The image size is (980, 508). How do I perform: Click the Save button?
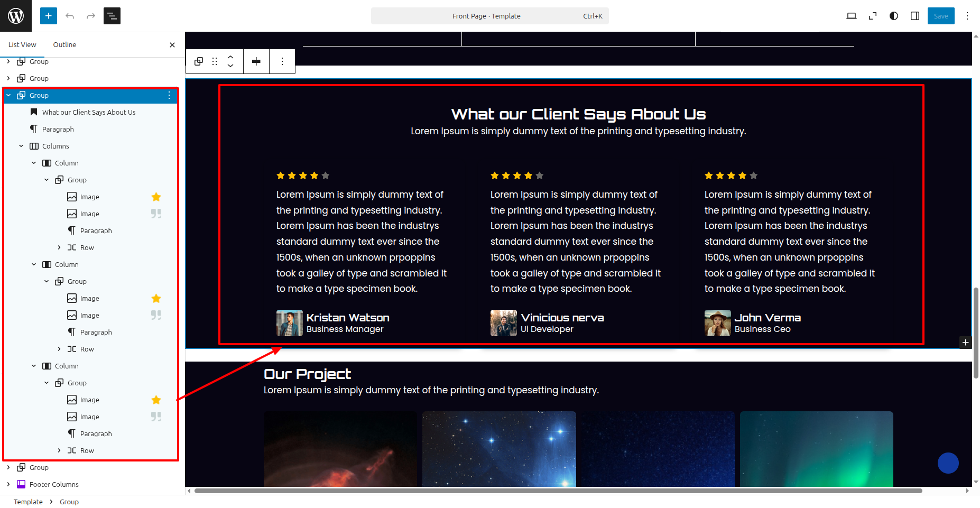940,16
